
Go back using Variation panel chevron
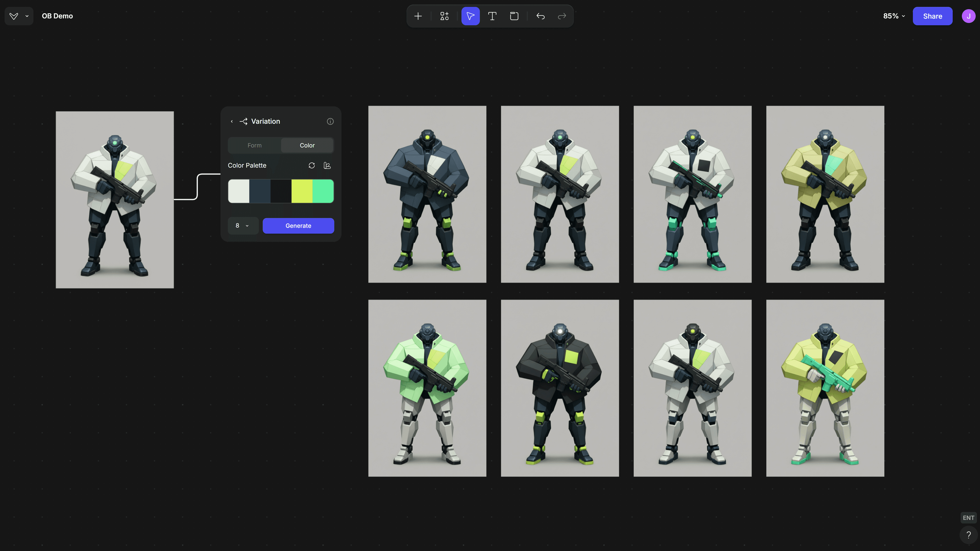[x=232, y=121]
